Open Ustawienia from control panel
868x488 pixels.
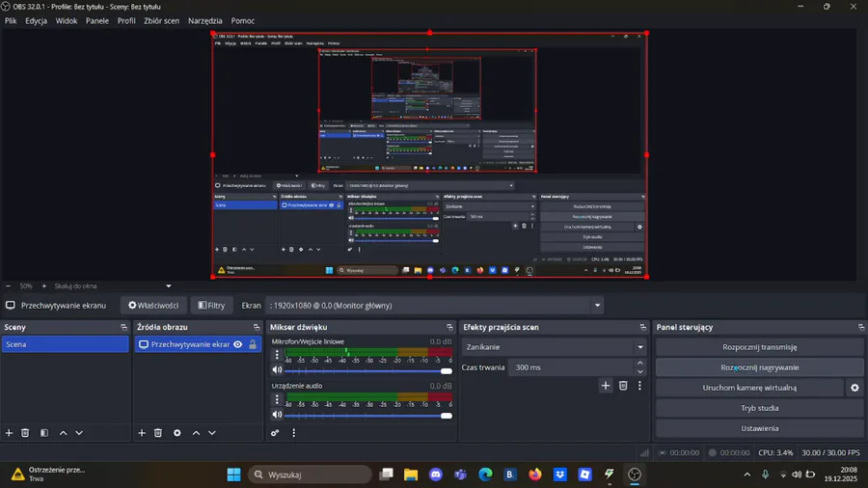click(x=760, y=428)
